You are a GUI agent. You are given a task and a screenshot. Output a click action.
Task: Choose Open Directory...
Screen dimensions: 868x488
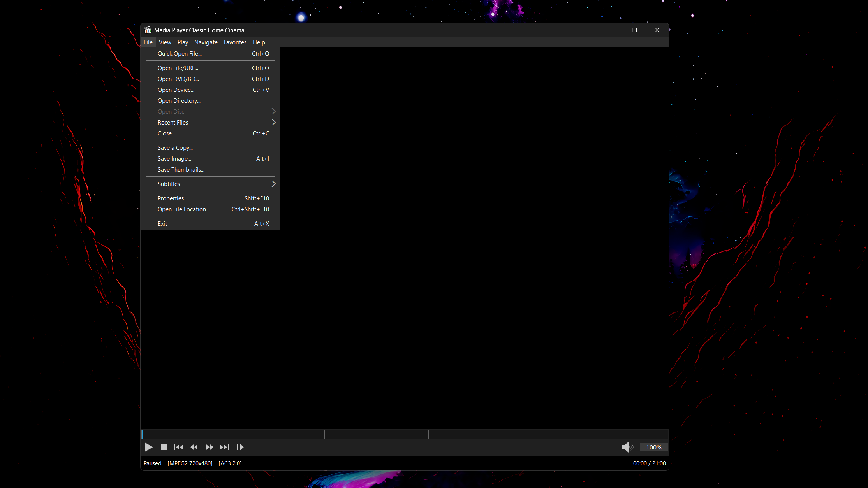pos(210,100)
